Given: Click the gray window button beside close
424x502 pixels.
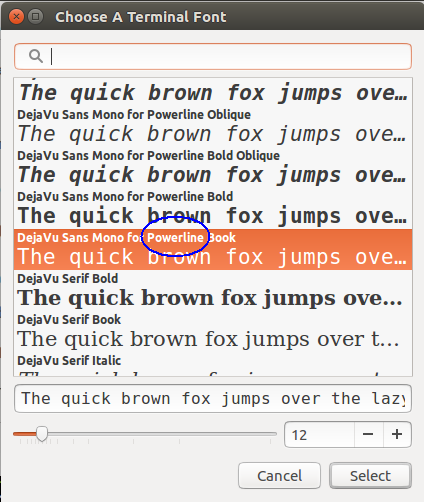Looking at the screenshot, I should pos(35,16).
